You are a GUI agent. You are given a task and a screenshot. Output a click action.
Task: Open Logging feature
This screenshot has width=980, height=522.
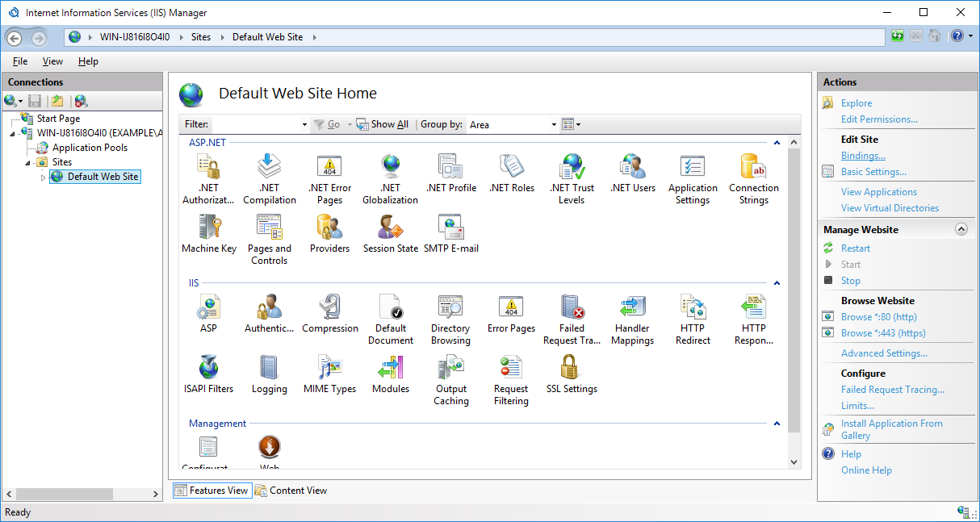tap(270, 374)
